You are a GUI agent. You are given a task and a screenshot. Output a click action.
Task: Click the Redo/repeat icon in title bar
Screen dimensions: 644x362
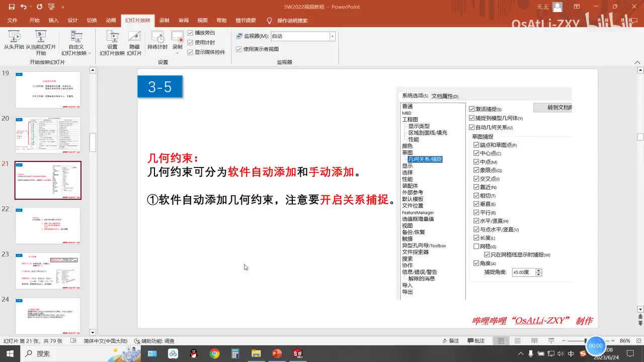39,7
